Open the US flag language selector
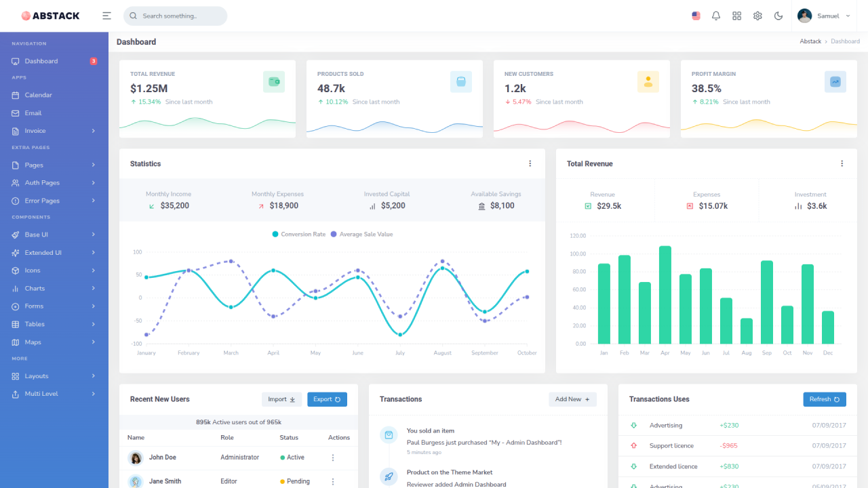The width and height of the screenshot is (868, 488). point(696,16)
